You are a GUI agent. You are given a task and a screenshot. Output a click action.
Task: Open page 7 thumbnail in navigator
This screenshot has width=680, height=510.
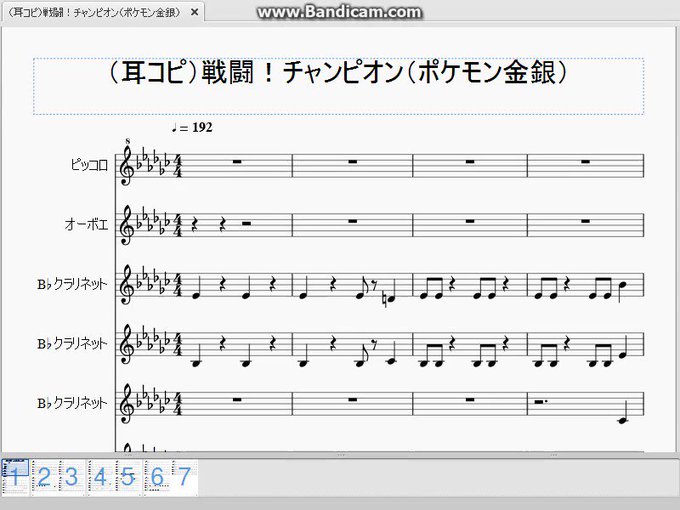(184, 477)
